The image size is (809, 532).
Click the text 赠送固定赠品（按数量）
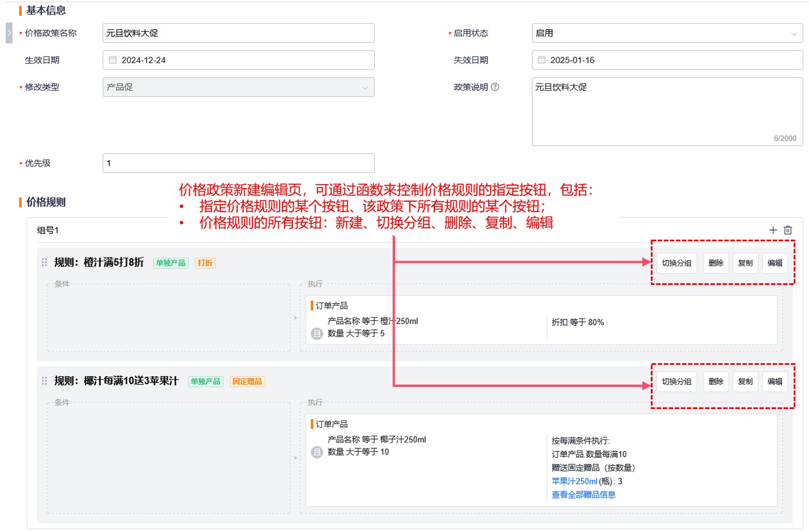point(594,468)
